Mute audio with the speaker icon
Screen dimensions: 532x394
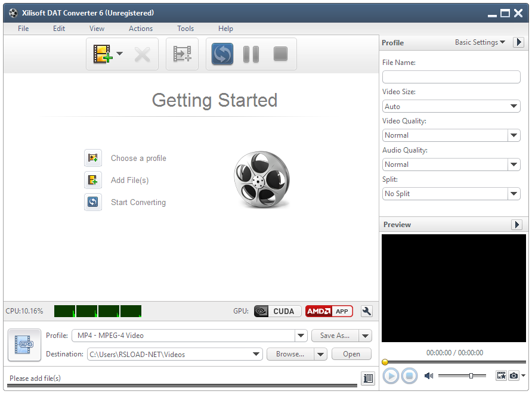pyautogui.click(x=428, y=376)
